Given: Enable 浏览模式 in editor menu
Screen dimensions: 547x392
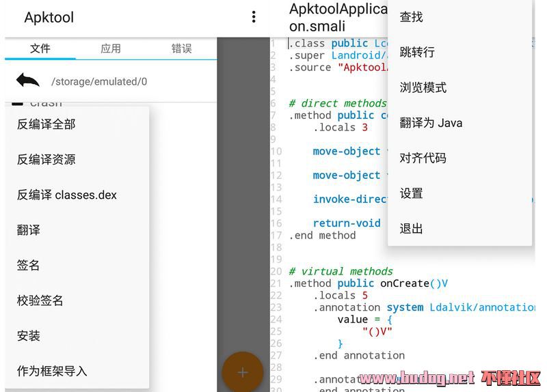Looking at the screenshot, I should [x=423, y=88].
